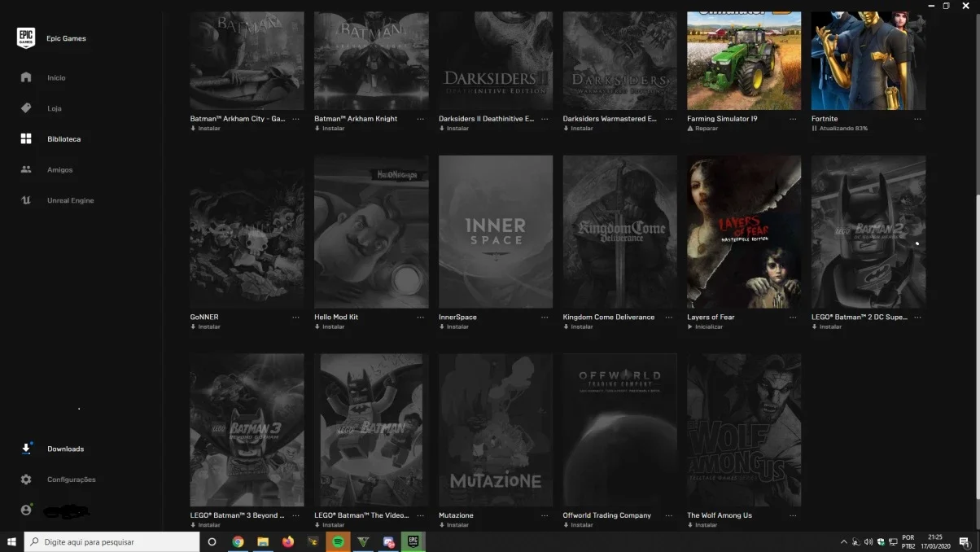
Task: Click the Windows taskbar search box
Action: (x=112, y=541)
